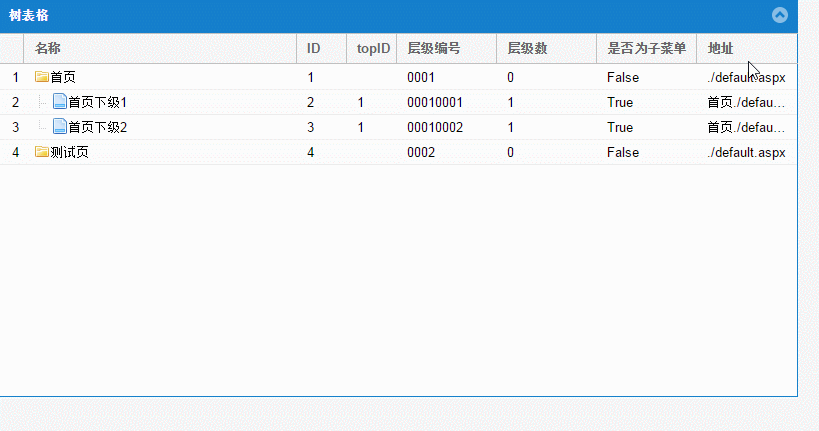Image resolution: width=819 pixels, height=431 pixels.
Task: Click the 层级数 value in 测试页 row
Action: click(510, 153)
